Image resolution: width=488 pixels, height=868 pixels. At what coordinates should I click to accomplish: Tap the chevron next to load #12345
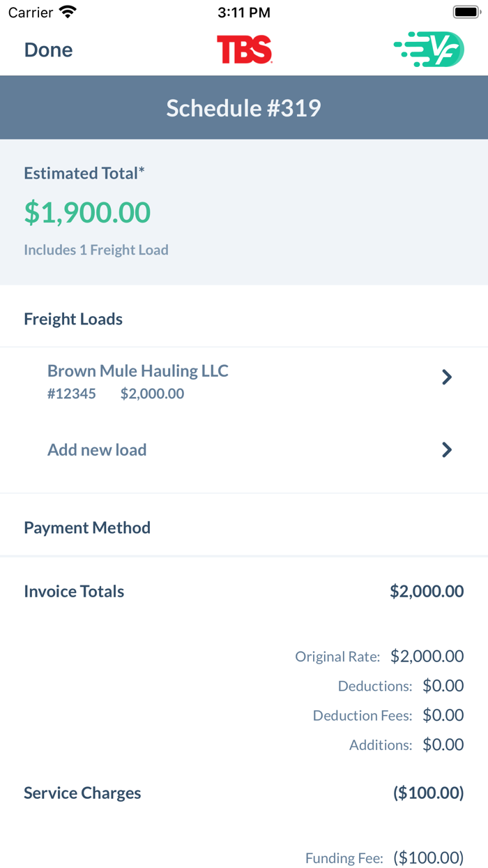[x=447, y=377]
